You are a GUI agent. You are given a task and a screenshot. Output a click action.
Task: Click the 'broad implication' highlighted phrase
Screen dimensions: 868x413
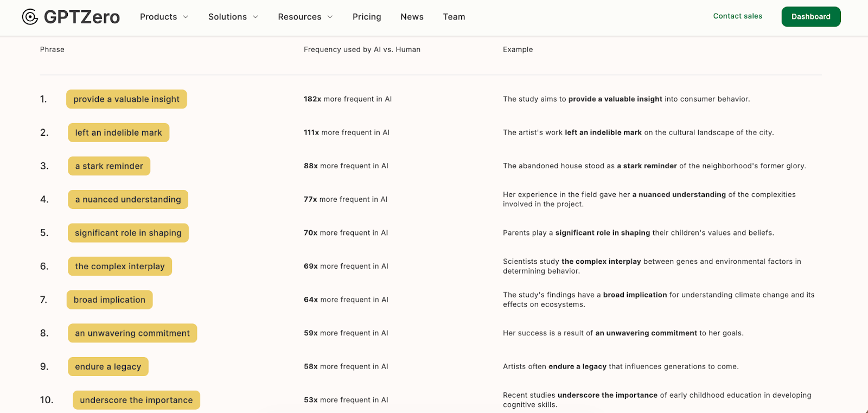click(110, 300)
